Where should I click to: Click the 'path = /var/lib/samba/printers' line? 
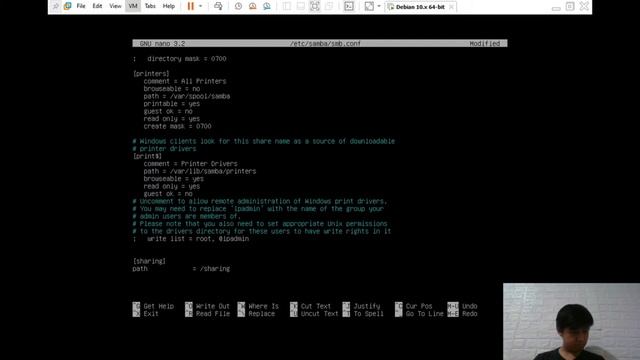click(x=200, y=171)
